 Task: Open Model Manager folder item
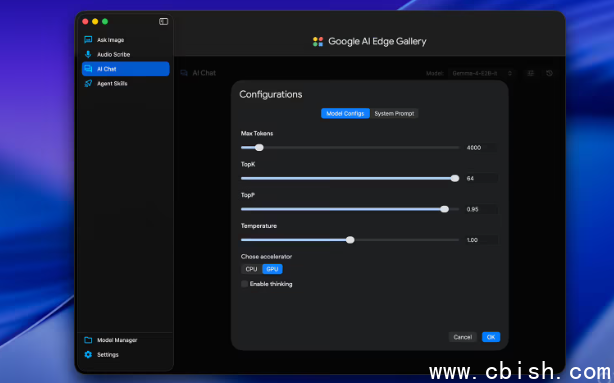click(x=125, y=340)
